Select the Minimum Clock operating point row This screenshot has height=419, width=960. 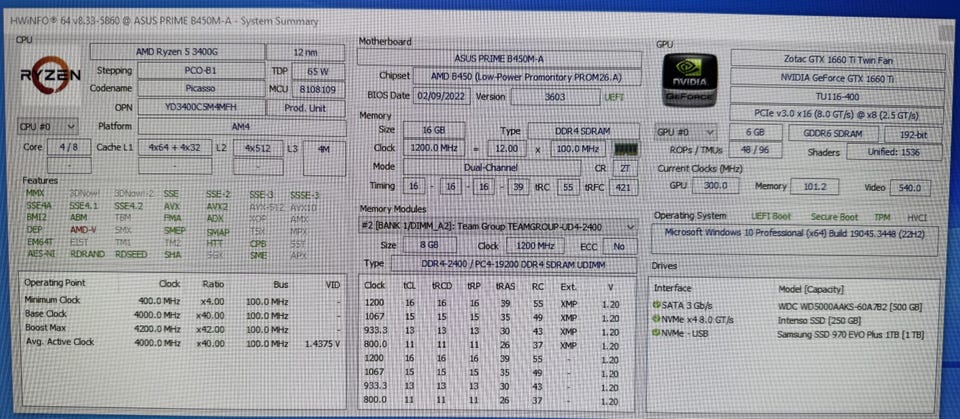(x=182, y=300)
